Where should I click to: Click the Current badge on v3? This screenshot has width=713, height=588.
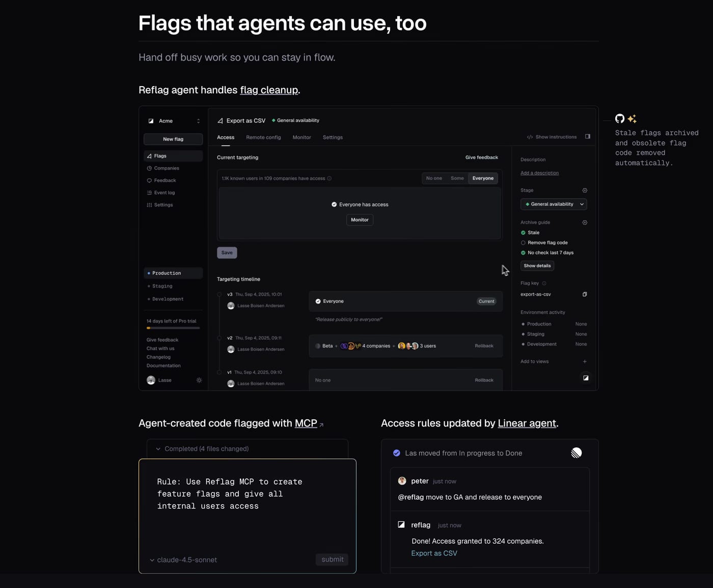pyautogui.click(x=486, y=301)
